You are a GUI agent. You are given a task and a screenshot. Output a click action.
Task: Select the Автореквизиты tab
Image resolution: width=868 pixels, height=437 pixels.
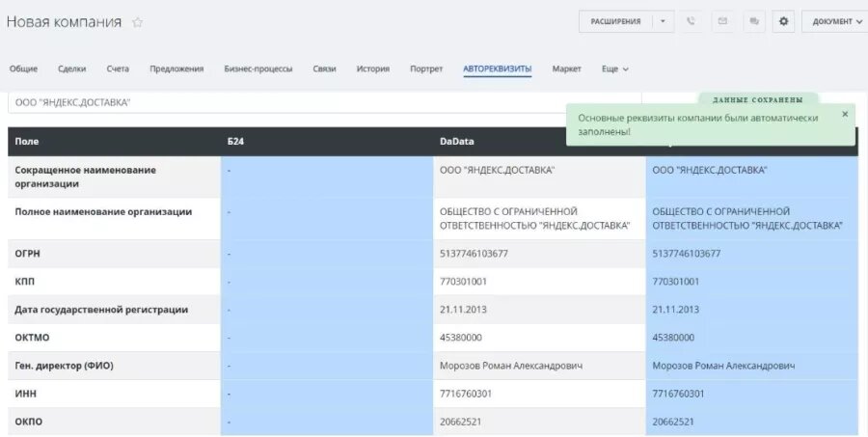497,69
